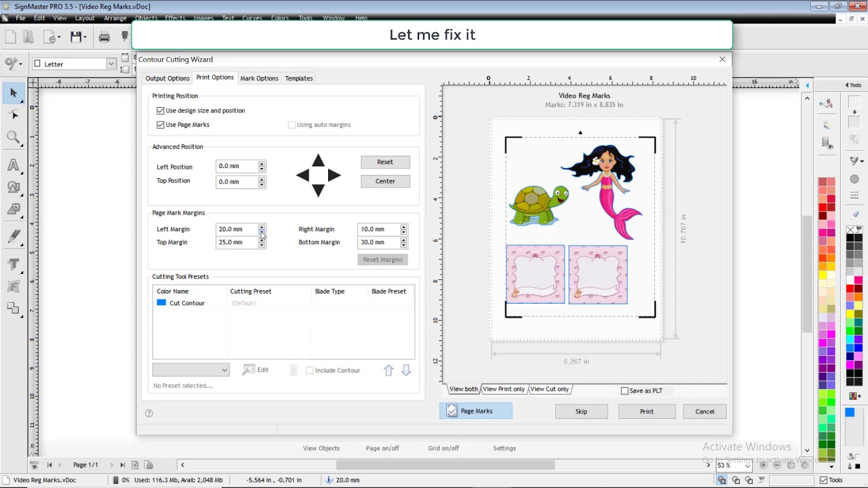Toggle Use design size and position
The image size is (868, 488).
pyautogui.click(x=161, y=110)
